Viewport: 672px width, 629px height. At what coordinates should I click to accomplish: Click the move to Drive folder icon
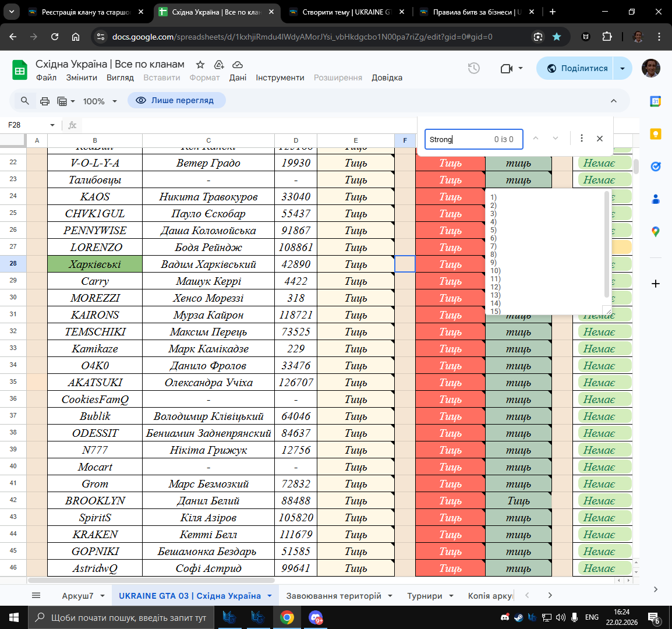[219, 65]
